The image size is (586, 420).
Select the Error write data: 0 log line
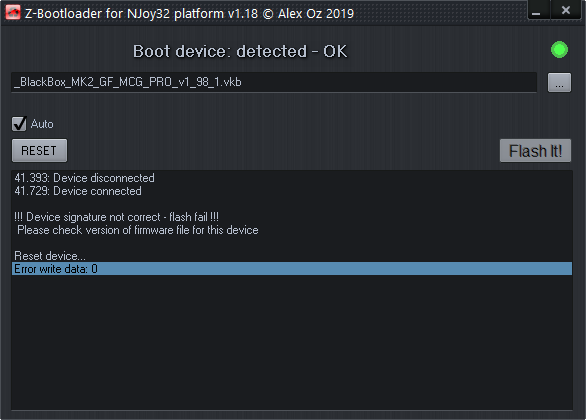click(x=292, y=269)
